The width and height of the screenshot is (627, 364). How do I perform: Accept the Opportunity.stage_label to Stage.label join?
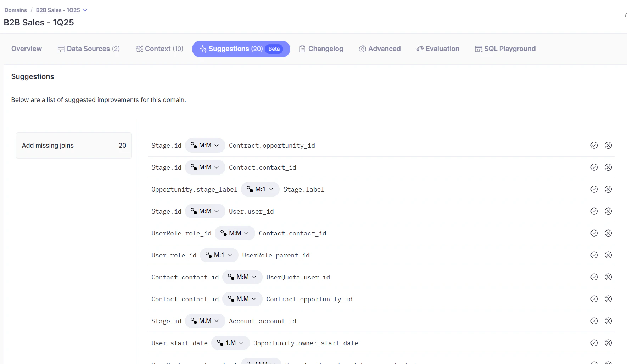pyautogui.click(x=594, y=189)
